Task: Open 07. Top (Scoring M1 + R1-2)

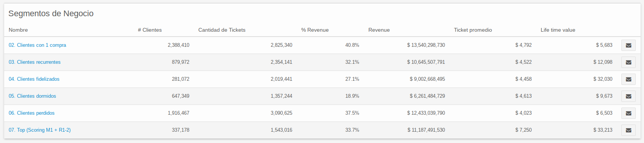Action: pyautogui.click(x=40, y=130)
